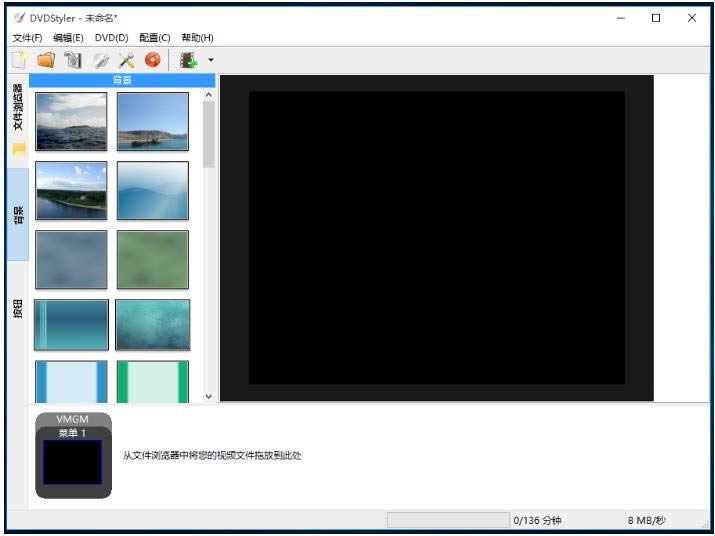715x536 pixels.
Task: Click the red Burn disc icon
Action: pos(153,60)
